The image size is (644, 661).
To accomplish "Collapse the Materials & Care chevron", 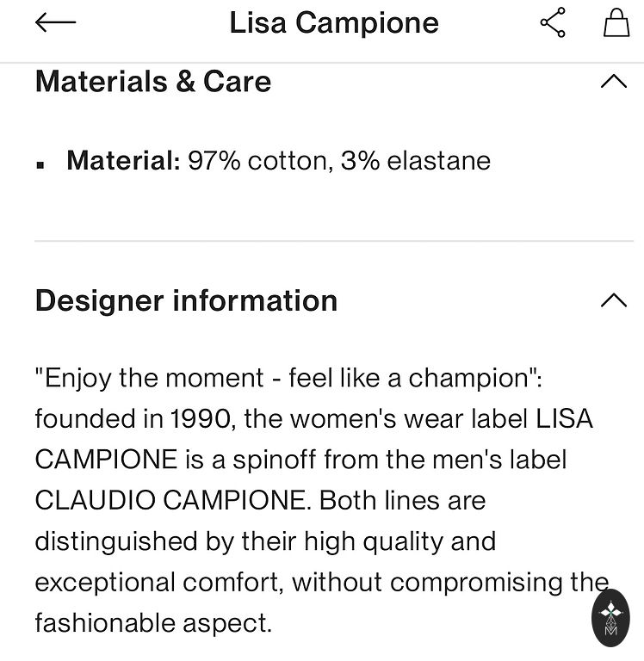I will click(613, 82).
